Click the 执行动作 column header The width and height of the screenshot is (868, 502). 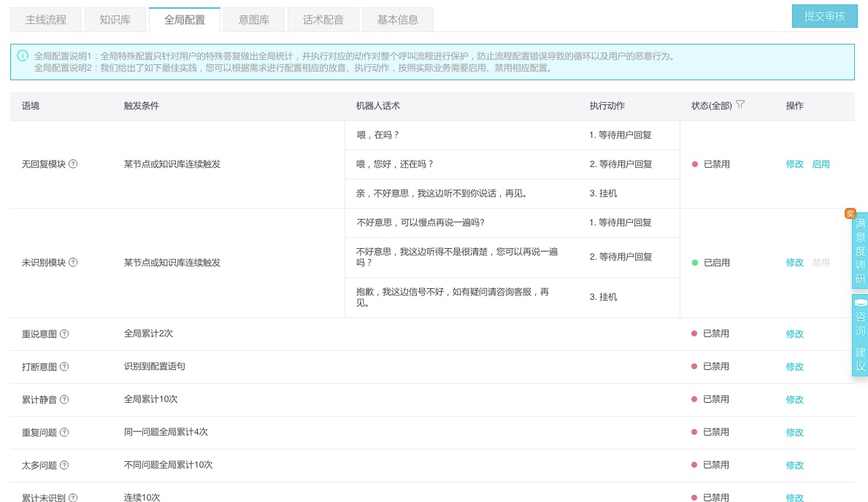[607, 106]
